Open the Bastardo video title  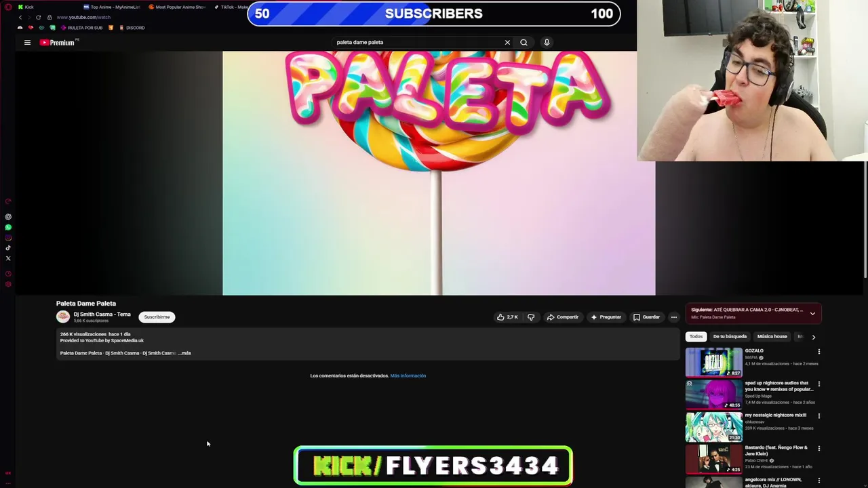(776, 450)
